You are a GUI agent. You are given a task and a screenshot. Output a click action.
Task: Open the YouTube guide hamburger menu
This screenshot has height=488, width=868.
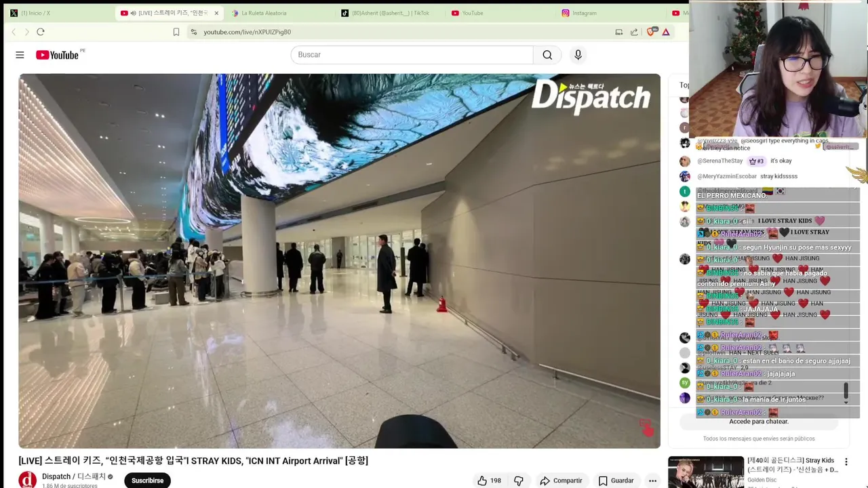[x=20, y=55]
